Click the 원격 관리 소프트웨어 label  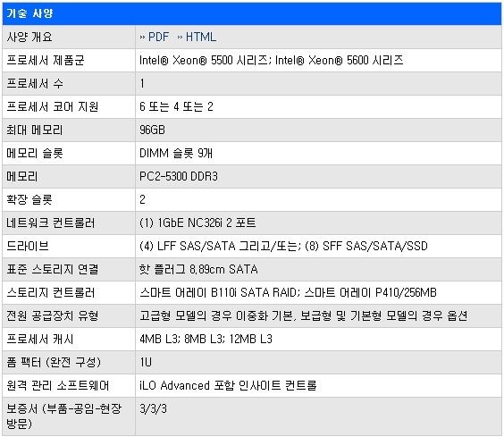[x=58, y=385]
